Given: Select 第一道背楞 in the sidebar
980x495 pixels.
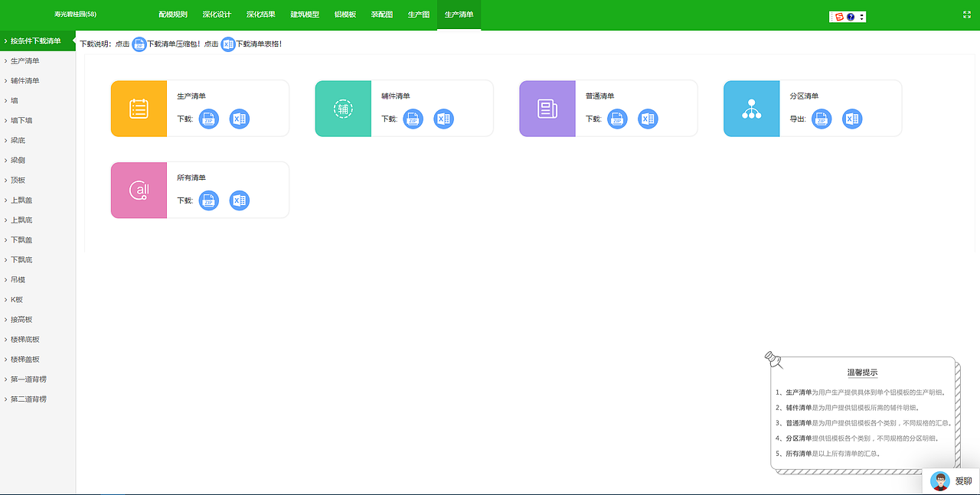Looking at the screenshot, I should pyautogui.click(x=38, y=379).
